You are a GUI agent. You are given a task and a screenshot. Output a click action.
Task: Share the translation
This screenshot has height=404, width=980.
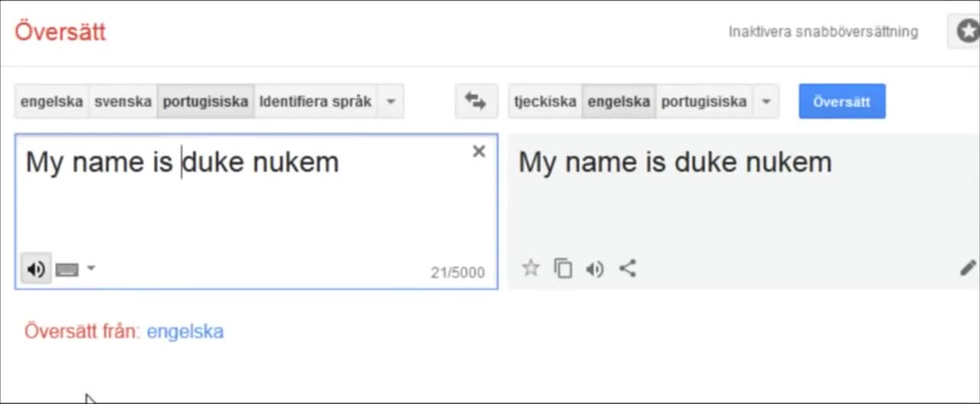pos(628,268)
